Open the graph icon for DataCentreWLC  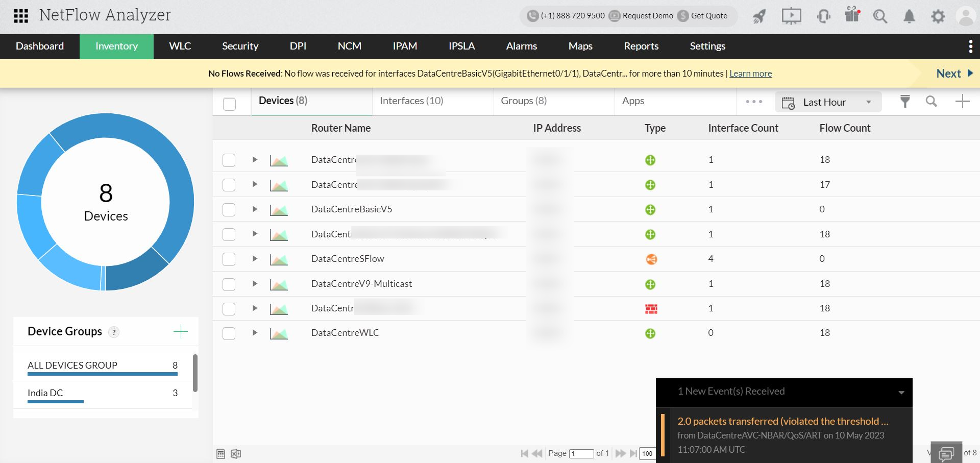tap(279, 333)
